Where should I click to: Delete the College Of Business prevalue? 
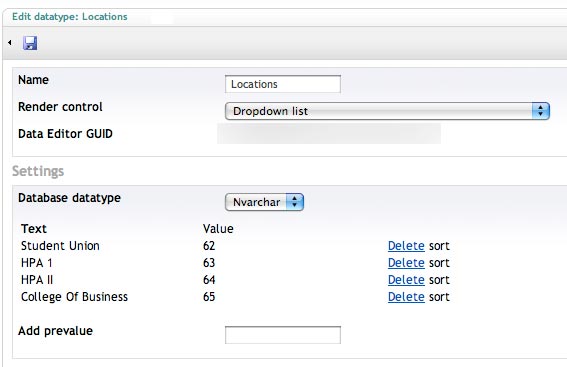tap(406, 297)
